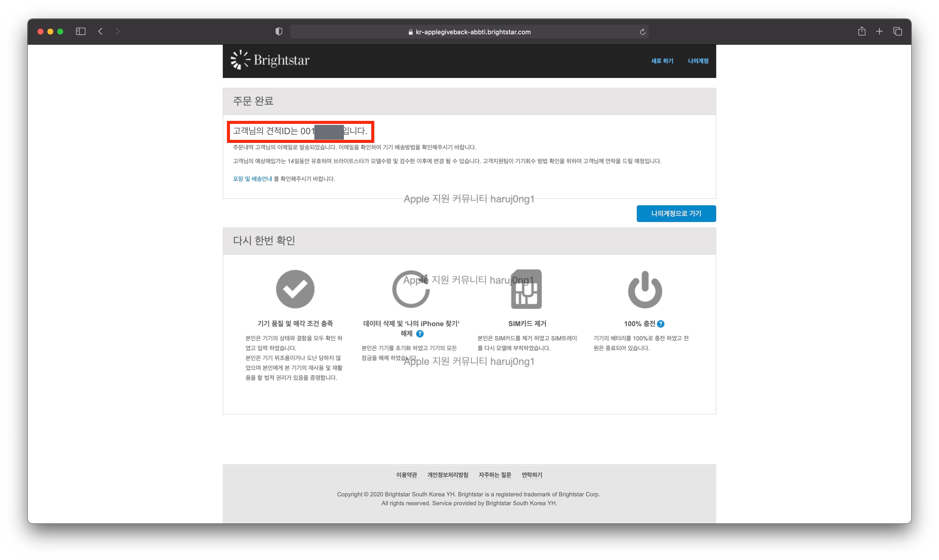Open the Share sheet icon

pos(862,31)
